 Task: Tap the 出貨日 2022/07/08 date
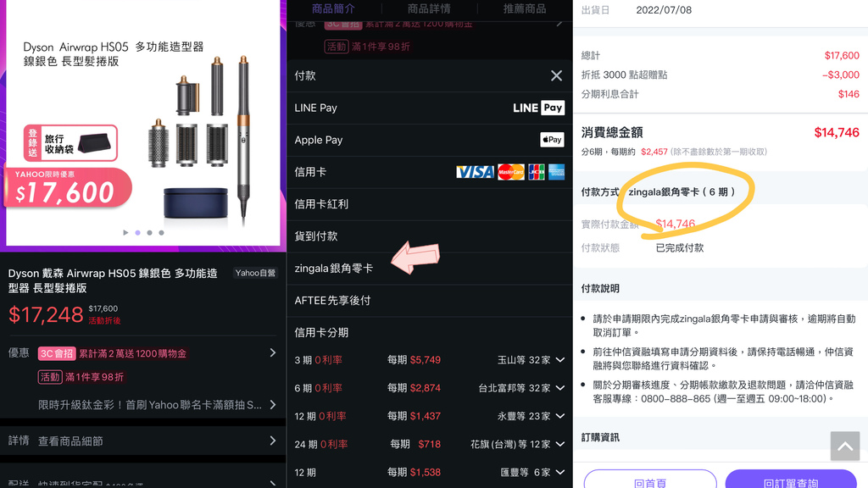pyautogui.click(x=664, y=10)
